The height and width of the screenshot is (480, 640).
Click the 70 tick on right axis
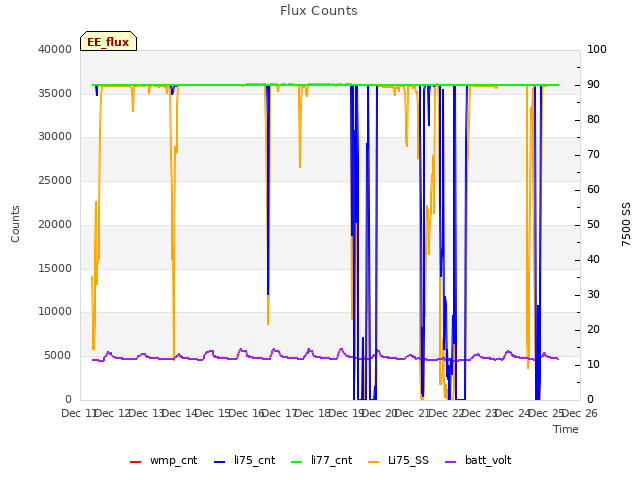coord(593,155)
